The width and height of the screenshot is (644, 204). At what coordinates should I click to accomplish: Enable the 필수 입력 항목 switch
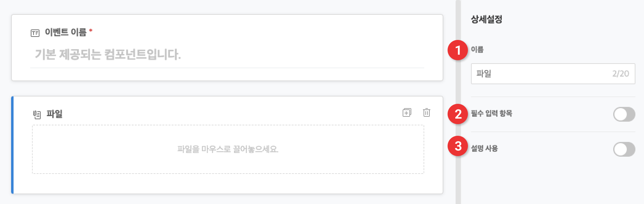(624, 114)
